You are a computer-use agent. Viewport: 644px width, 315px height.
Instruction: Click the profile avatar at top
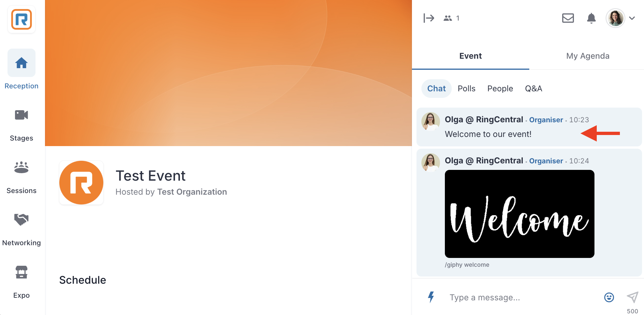[615, 18]
